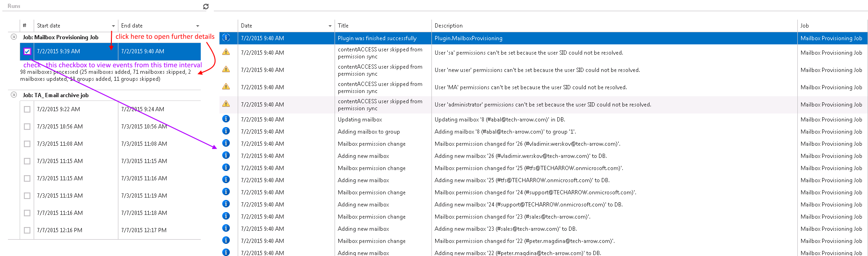Click the Description column header
The image size is (868, 256).
pyautogui.click(x=448, y=26)
